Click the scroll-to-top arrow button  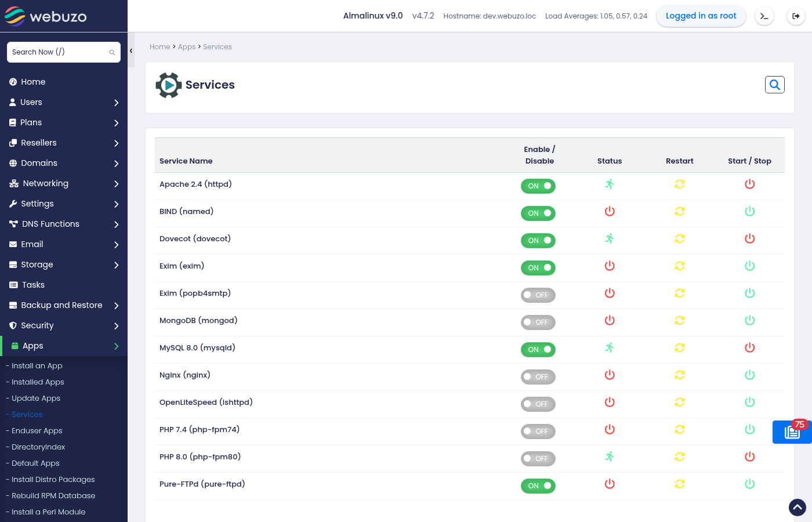coord(797,507)
